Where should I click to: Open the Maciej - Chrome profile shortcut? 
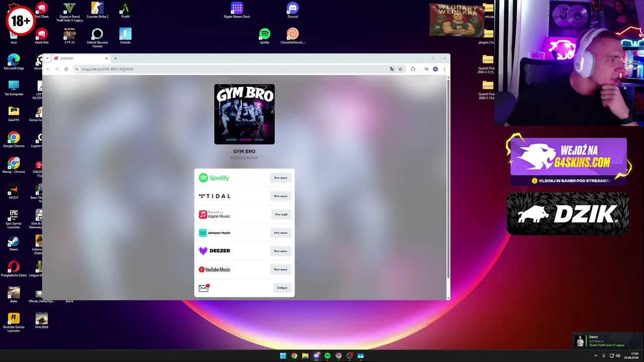[14, 165]
